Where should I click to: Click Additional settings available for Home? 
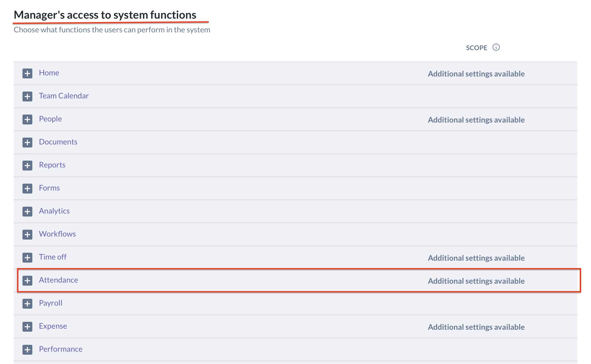click(476, 74)
